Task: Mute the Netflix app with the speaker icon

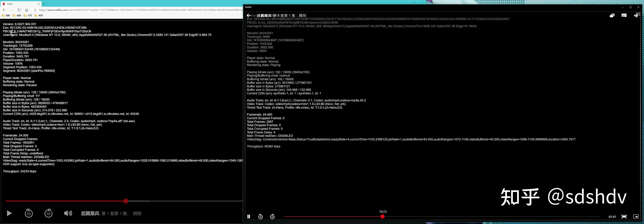Action: (636, 15)
